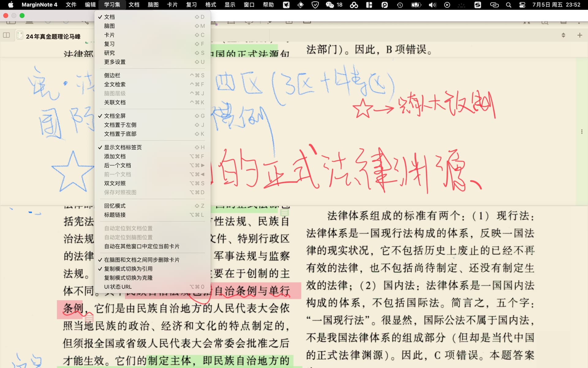Image resolution: width=588 pixels, height=368 pixels.
Task: Choose 复习 in the dropdown list
Action: 152,44
